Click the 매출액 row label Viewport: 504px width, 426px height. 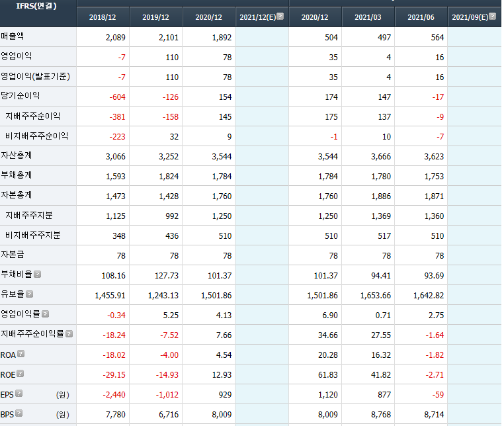(x=12, y=36)
